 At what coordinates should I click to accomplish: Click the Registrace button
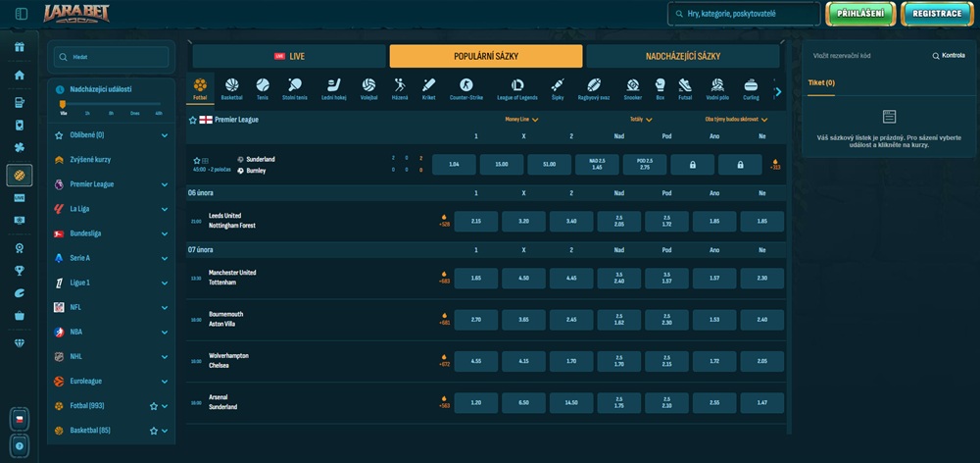point(937,14)
